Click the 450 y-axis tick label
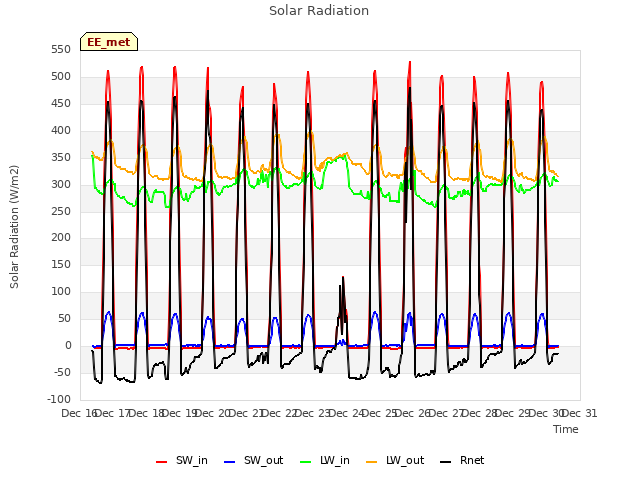 coord(61,104)
